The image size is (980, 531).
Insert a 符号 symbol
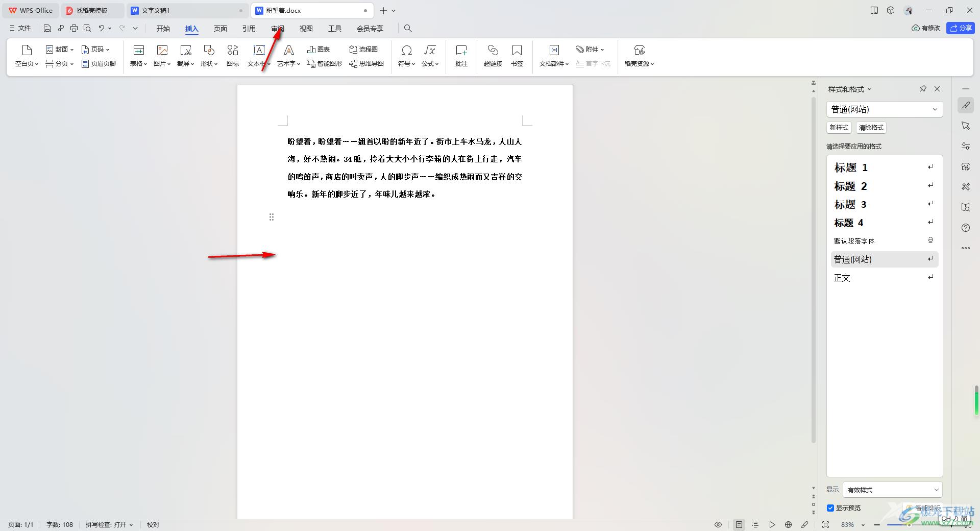pos(407,56)
